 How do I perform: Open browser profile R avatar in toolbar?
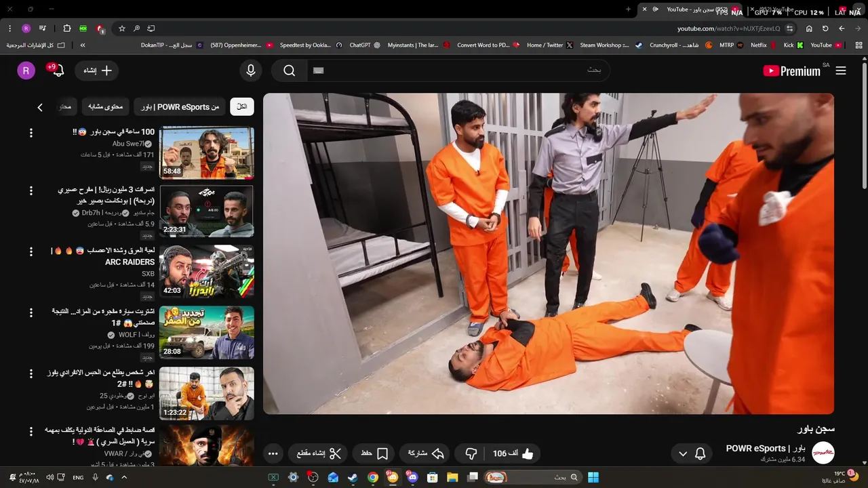[26, 28]
